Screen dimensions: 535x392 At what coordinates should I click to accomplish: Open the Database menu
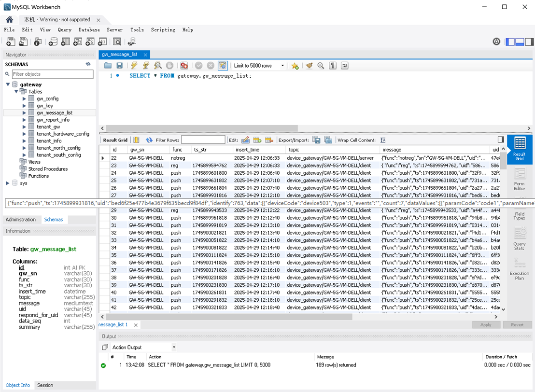(89, 29)
